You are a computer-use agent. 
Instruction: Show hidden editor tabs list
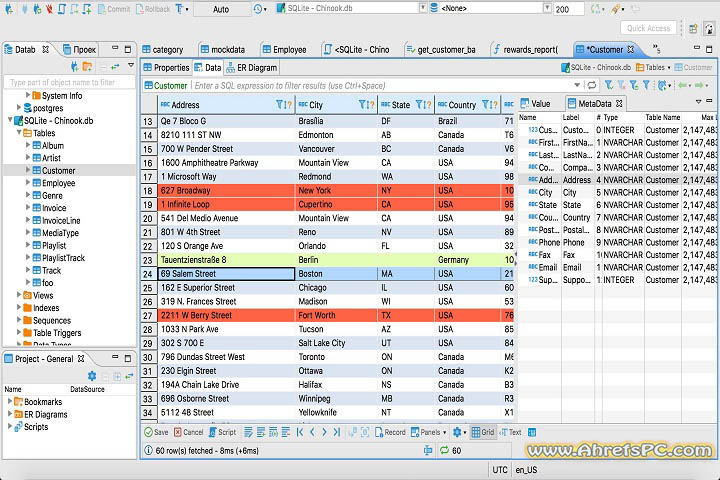click(x=657, y=48)
